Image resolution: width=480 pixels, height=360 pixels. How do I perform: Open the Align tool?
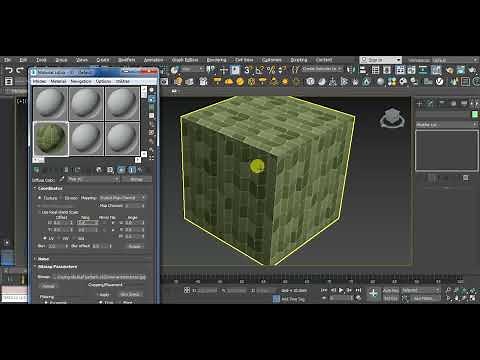click(x=363, y=70)
